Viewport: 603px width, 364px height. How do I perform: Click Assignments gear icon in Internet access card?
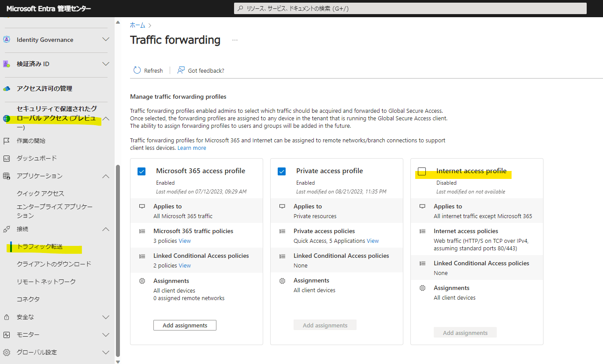click(422, 288)
